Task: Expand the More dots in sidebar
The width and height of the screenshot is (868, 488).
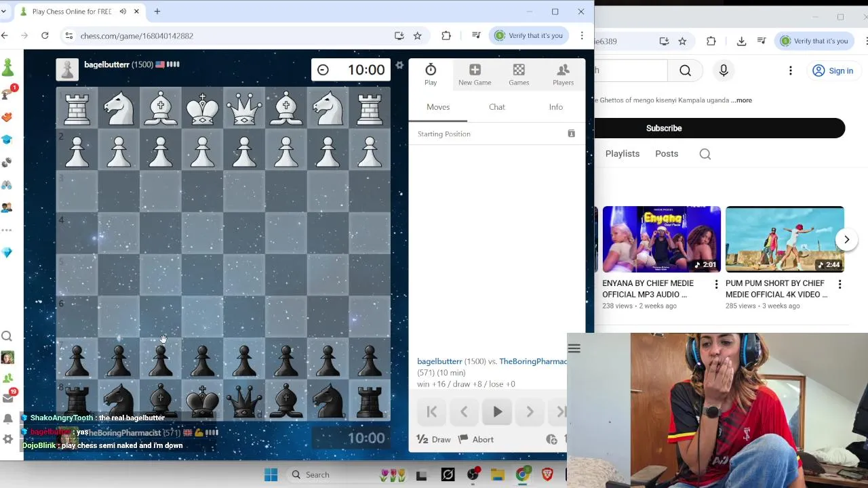Action: point(7,230)
